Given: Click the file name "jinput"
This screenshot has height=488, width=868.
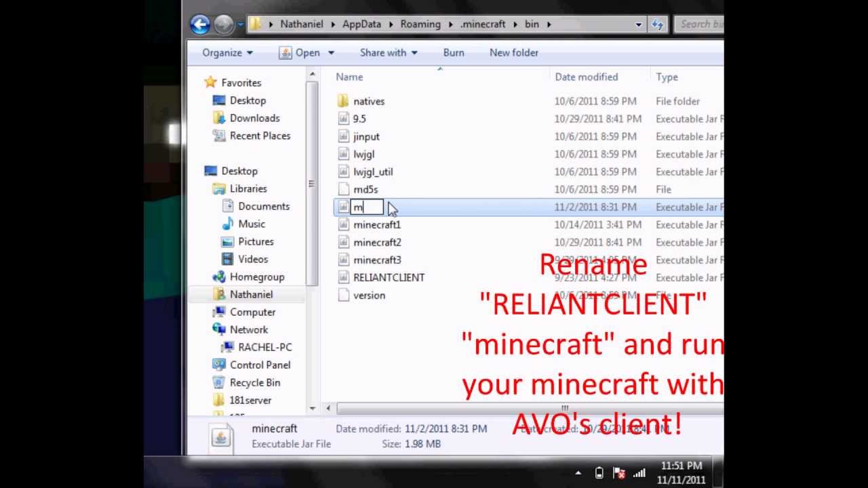Looking at the screenshot, I should tap(366, 136).
